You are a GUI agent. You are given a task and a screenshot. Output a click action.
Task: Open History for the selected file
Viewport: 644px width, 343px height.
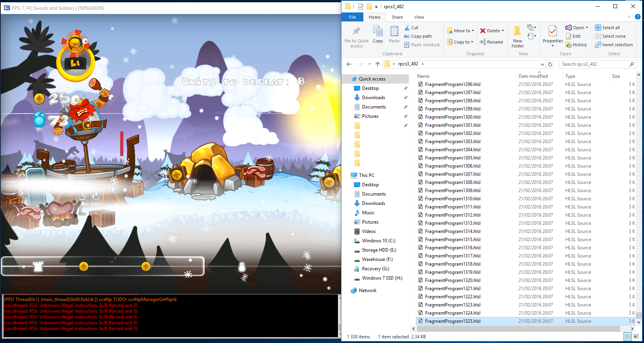click(x=576, y=45)
